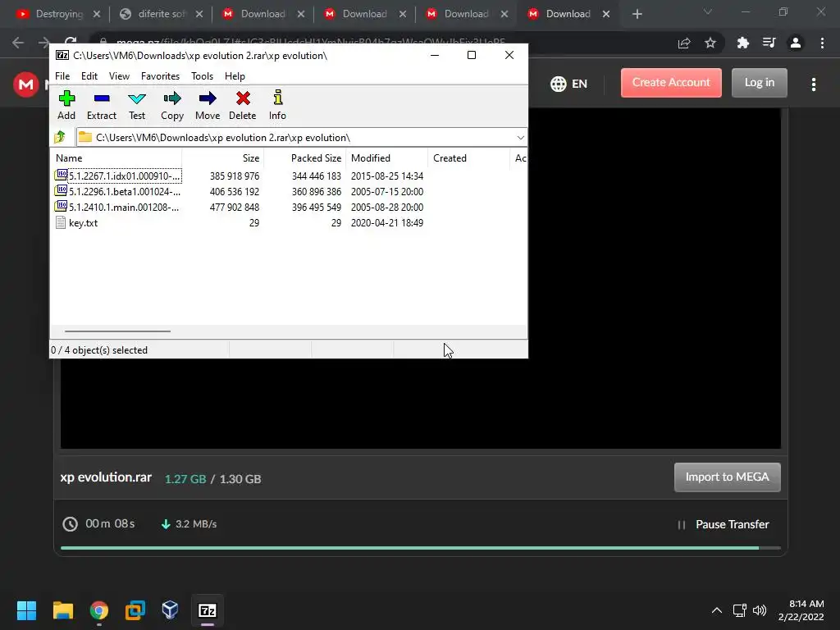This screenshot has width=840, height=630.
Task: Open the Info tool
Action: pos(277,105)
